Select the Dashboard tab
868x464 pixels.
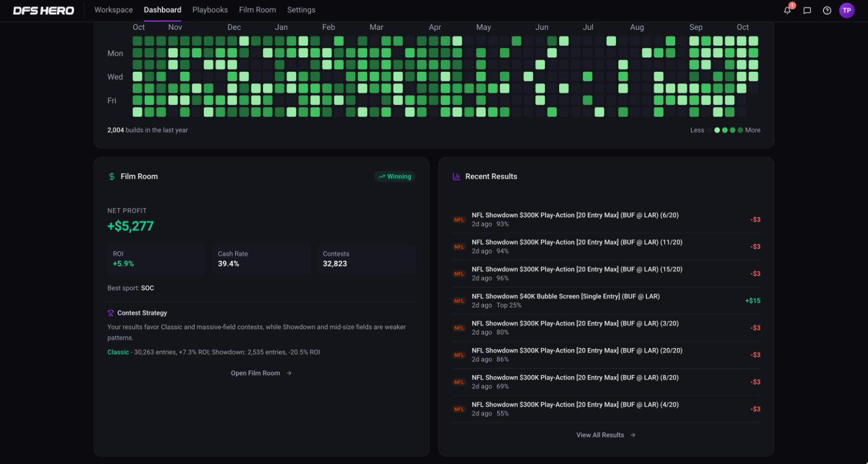click(x=162, y=10)
